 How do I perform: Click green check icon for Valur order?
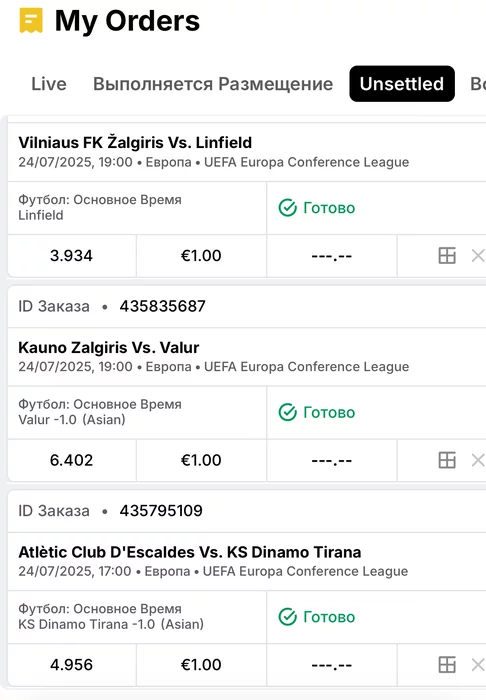[x=287, y=412]
